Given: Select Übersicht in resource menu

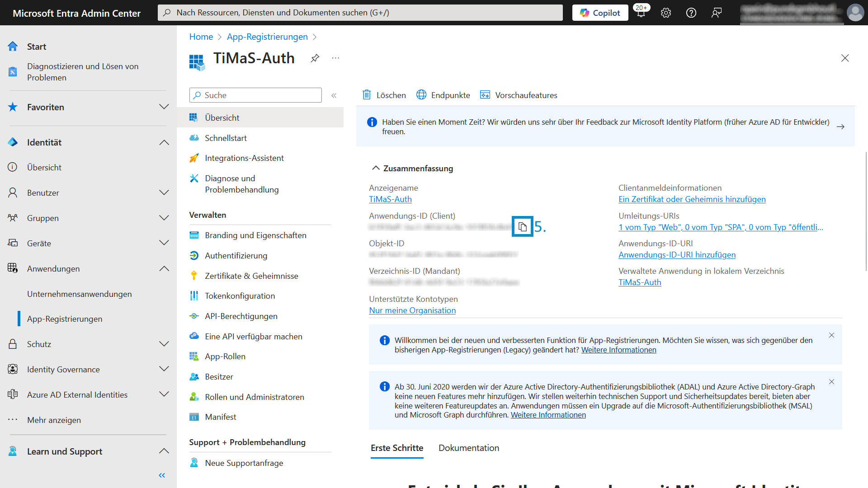Looking at the screenshot, I should [260, 117].
